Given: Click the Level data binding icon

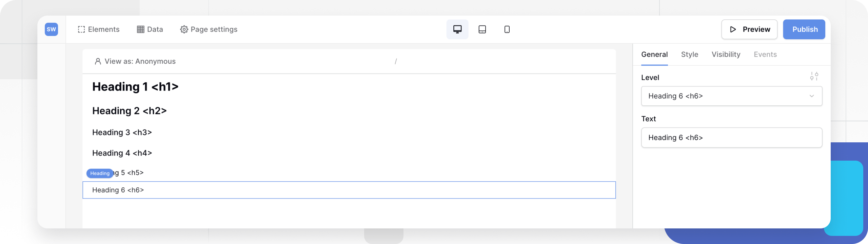Looking at the screenshot, I should [x=814, y=76].
